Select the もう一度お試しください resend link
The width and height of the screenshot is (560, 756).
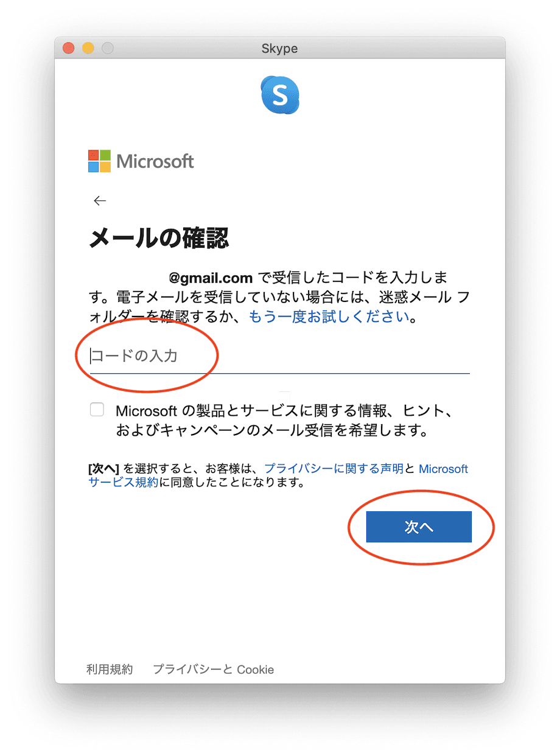click(329, 317)
